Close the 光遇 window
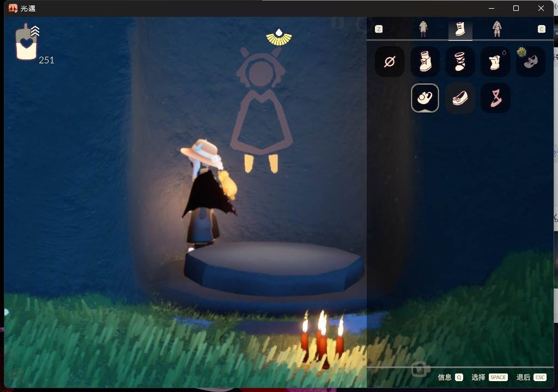This screenshot has height=392, width=558. (x=541, y=8)
